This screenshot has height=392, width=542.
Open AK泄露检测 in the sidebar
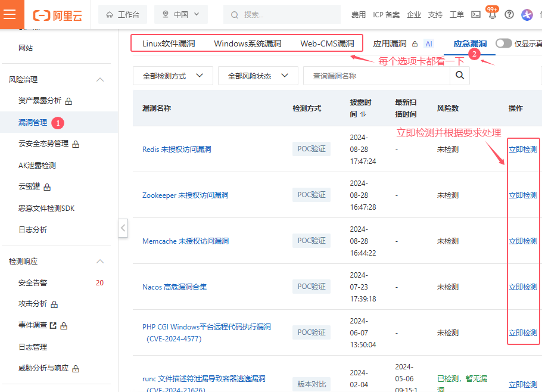click(x=37, y=166)
